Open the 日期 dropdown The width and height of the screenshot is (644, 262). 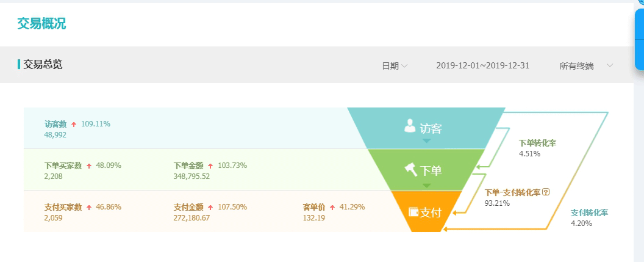pyautogui.click(x=394, y=66)
